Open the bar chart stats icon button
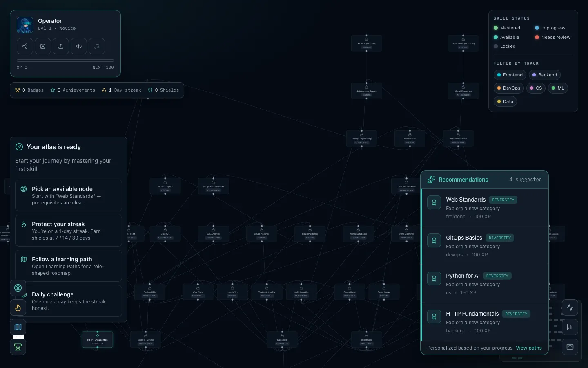 (570, 327)
